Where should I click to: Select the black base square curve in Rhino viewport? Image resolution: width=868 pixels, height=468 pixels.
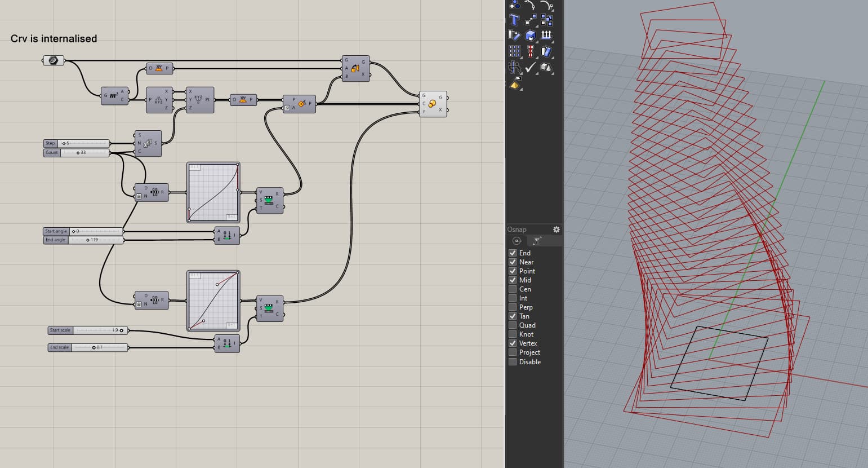[x=719, y=363]
